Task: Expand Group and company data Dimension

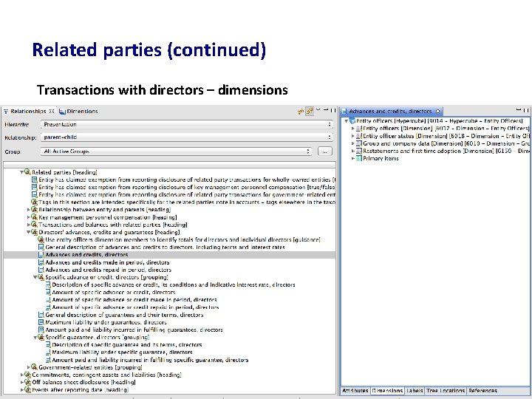Action: [x=353, y=143]
